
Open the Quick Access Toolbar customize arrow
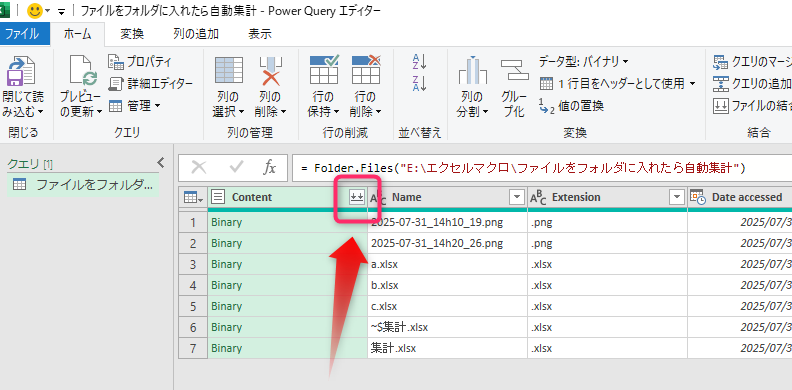[x=62, y=11]
